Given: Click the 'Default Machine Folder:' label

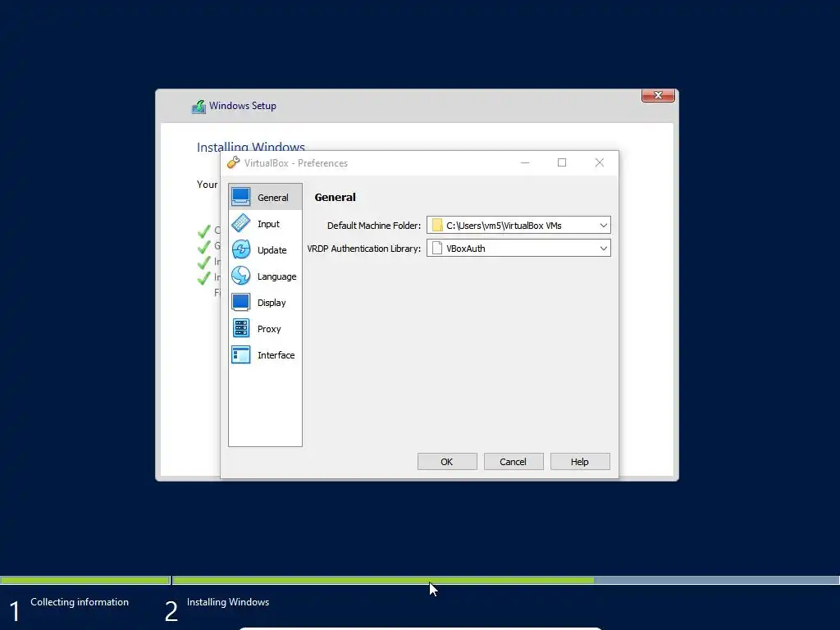Looking at the screenshot, I should 374,226.
